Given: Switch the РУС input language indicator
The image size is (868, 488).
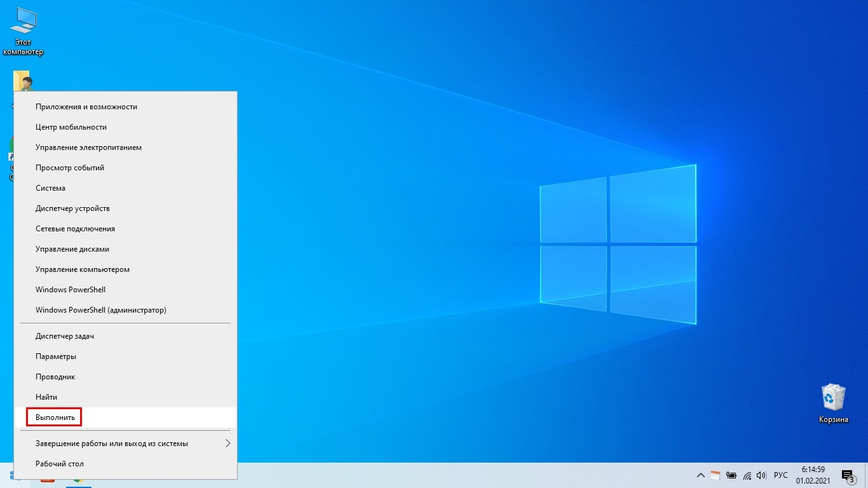Looking at the screenshot, I should 781,475.
